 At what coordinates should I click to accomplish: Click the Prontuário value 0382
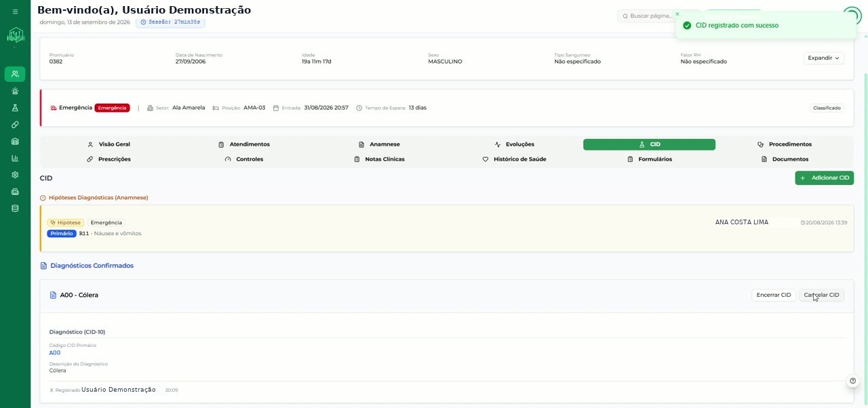tap(56, 62)
